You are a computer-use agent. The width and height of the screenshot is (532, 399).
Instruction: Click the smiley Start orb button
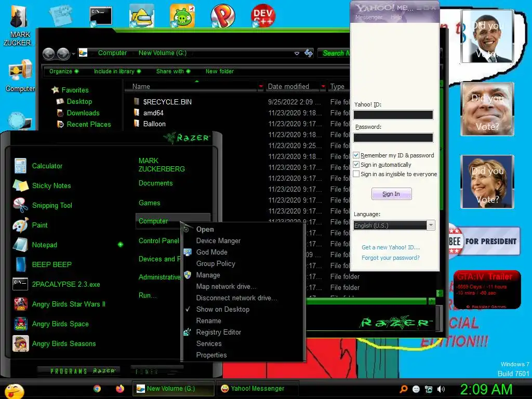pos(14,391)
